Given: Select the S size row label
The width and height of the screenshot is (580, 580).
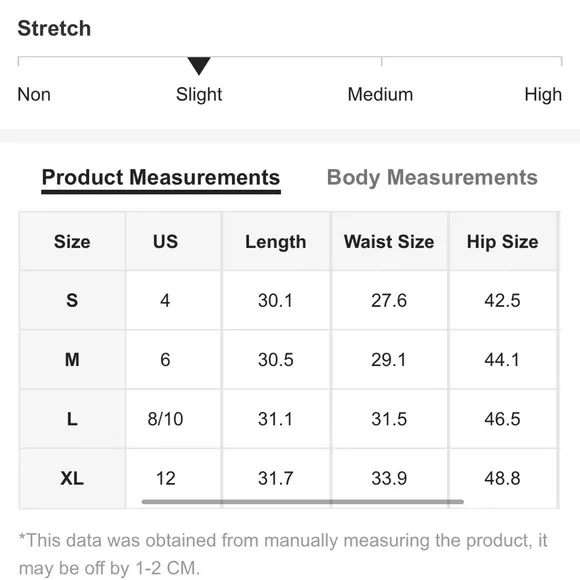Looking at the screenshot, I should click(72, 300).
